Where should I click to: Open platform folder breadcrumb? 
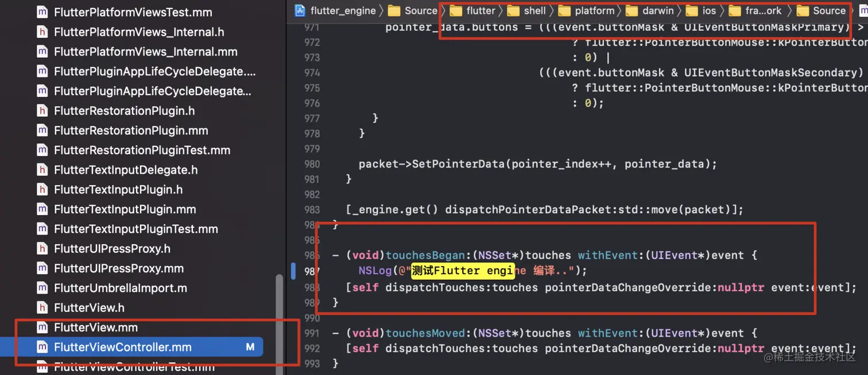(594, 10)
